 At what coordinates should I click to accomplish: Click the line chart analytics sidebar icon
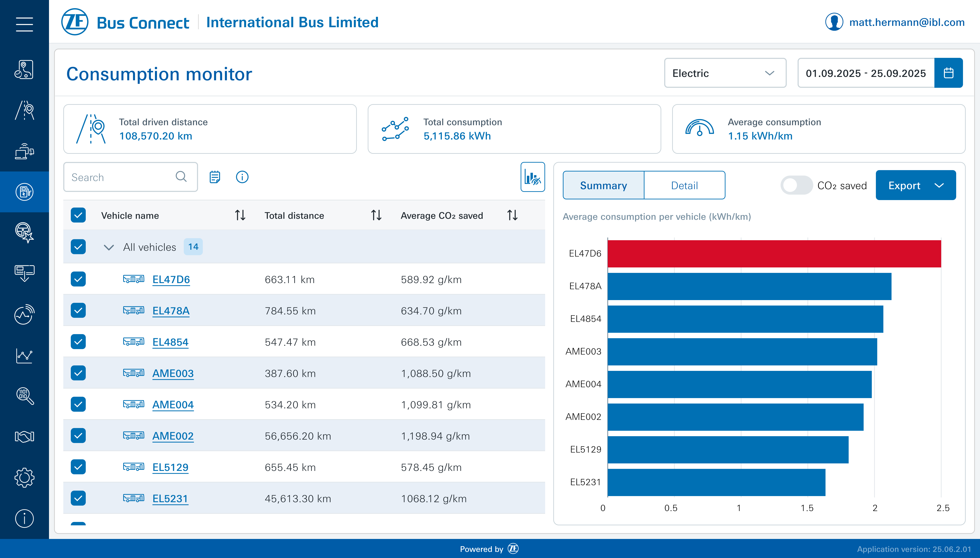click(24, 355)
